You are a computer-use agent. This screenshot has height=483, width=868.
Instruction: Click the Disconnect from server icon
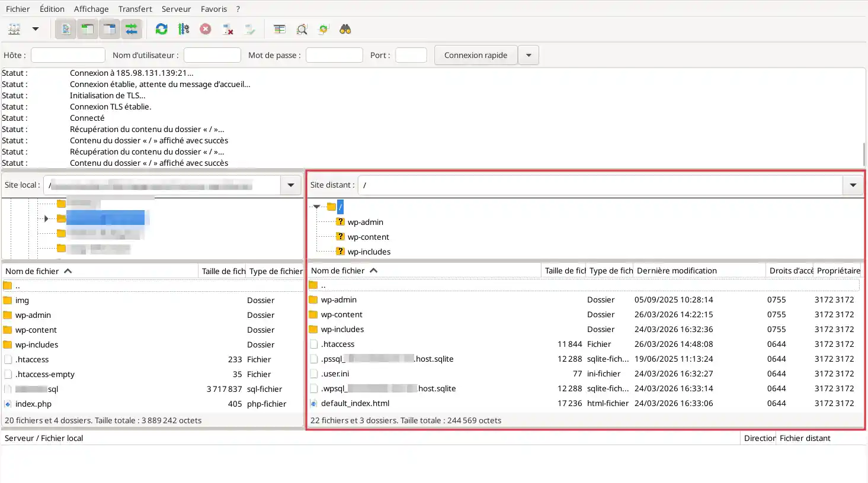pyautogui.click(x=228, y=28)
